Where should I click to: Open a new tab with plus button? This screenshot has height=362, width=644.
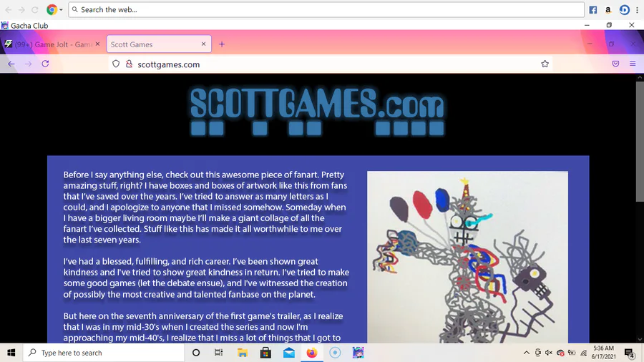(222, 44)
